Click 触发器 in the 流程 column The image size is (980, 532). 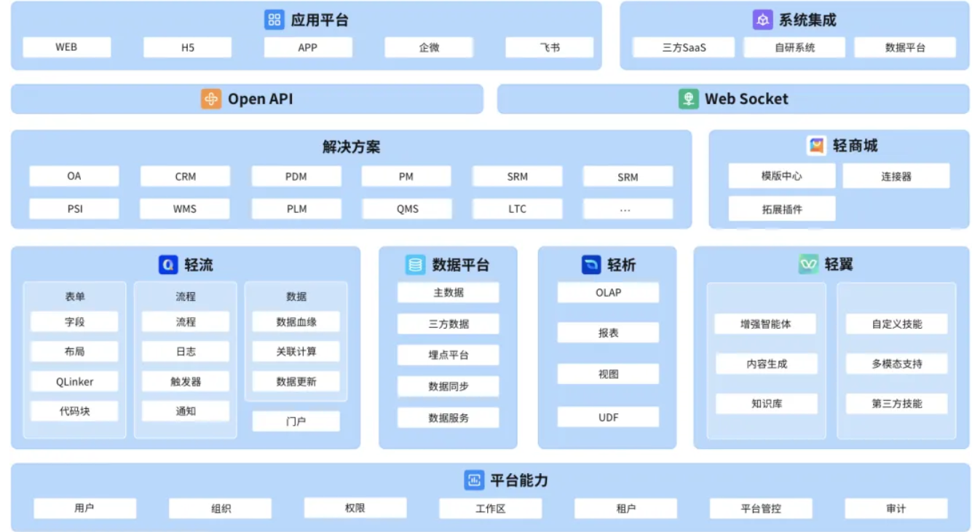186,382
